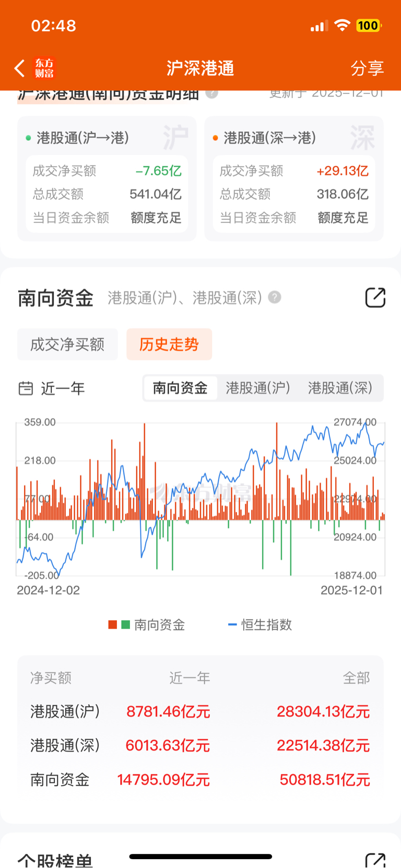401x868 pixels.
Task: Tap the 22514.38亿元 all-time value
Action: tap(323, 745)
